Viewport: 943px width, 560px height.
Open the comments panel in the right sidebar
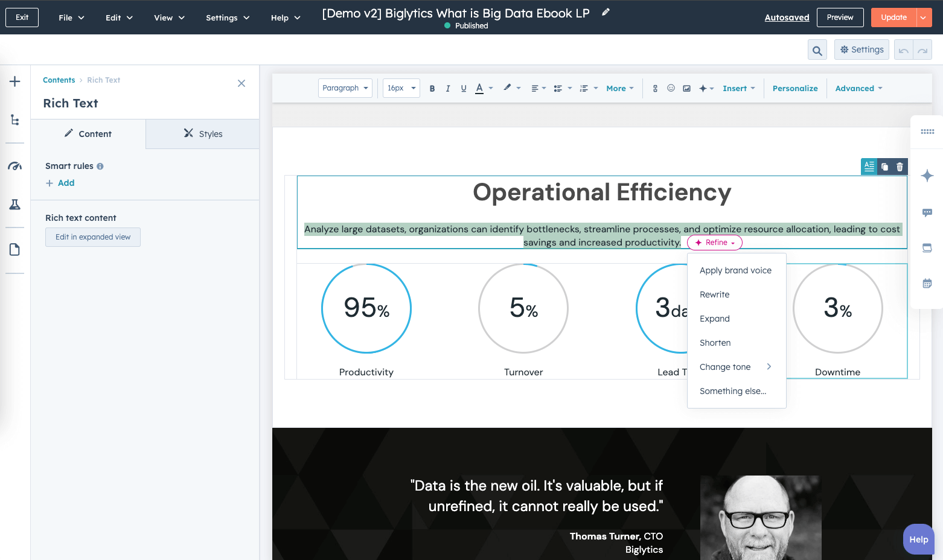click(x=927, y=212)
